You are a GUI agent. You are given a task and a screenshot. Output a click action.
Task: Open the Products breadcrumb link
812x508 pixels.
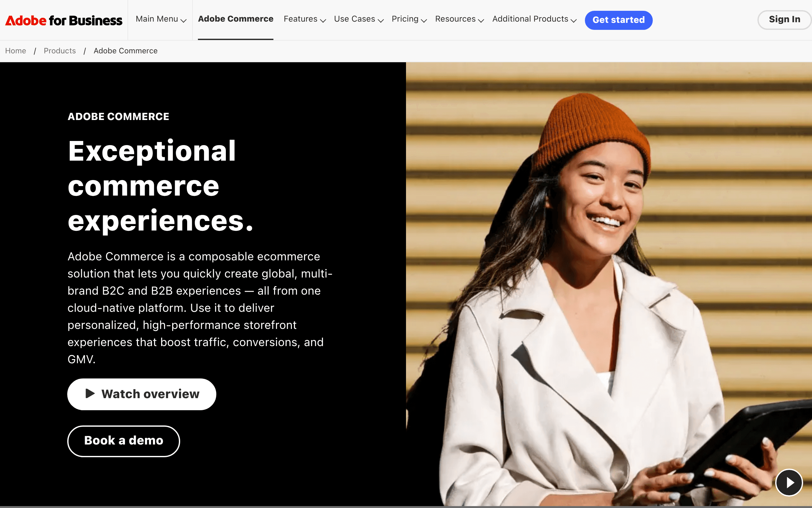click(60, 51)
